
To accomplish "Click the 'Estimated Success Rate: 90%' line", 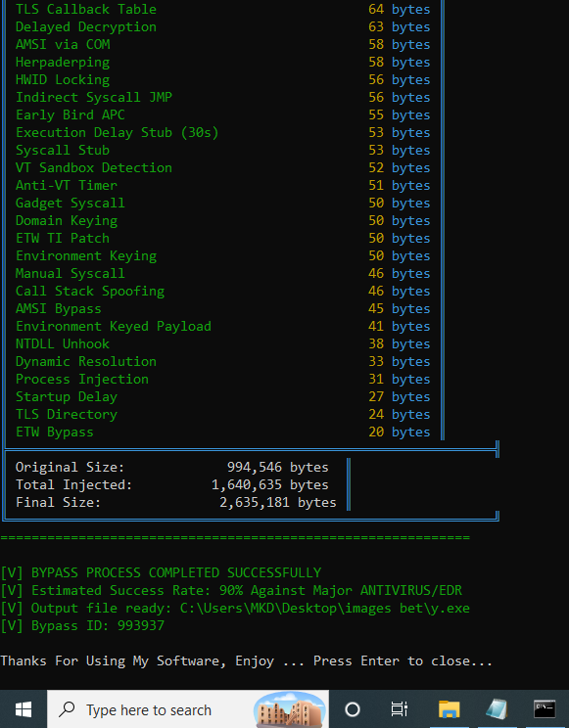I will click(231, 591).
